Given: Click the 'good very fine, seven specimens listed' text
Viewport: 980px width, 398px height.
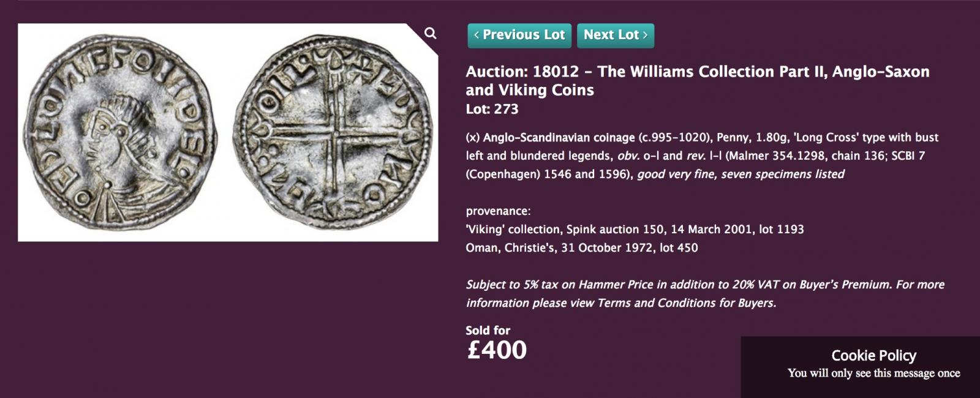Looking at the screenshot, I should tap(741, 174).
